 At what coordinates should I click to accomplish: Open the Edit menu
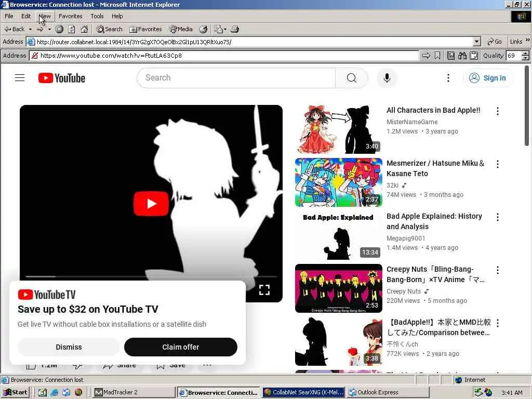(x=26, y=16)
